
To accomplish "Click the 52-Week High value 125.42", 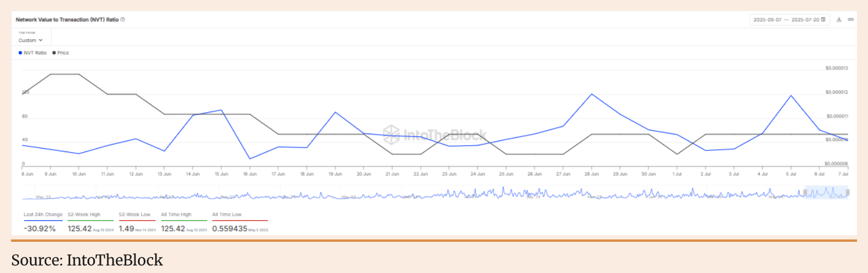I will 79,228.
